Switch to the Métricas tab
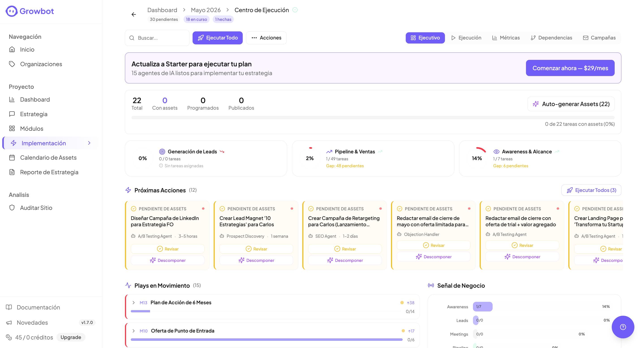 [506, 38]
